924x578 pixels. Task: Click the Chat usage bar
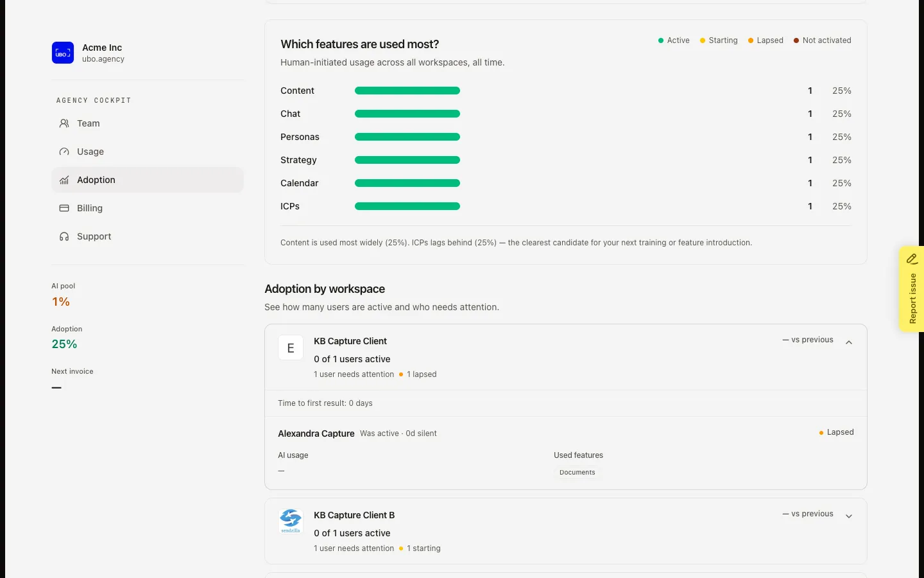(407, 114)
